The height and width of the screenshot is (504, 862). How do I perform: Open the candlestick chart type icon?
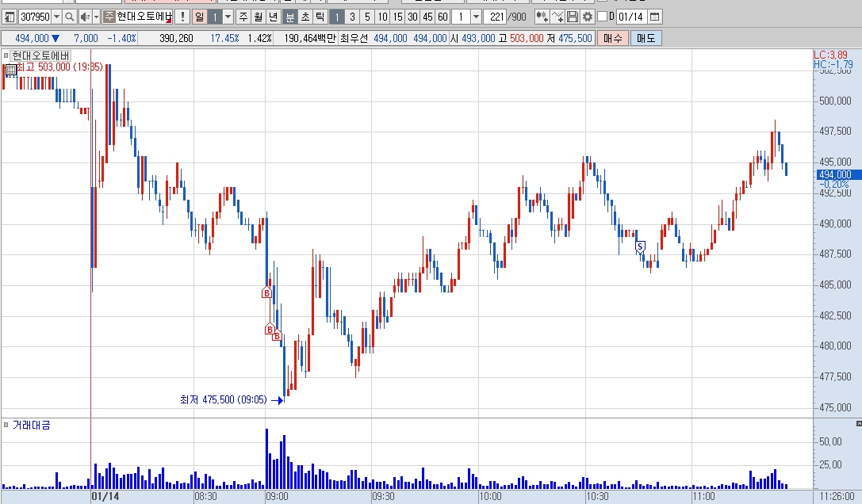tap(542, 17)
